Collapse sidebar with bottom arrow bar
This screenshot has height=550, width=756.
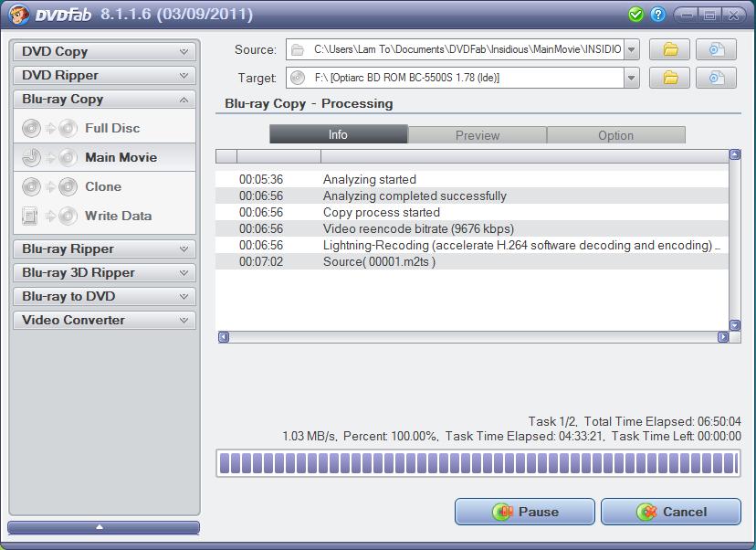pos(104,527)
